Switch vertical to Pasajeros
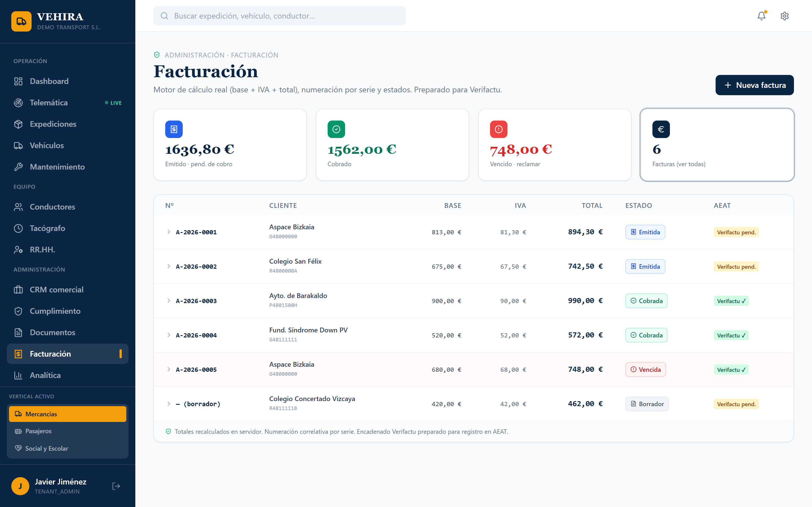 point(67,431)
